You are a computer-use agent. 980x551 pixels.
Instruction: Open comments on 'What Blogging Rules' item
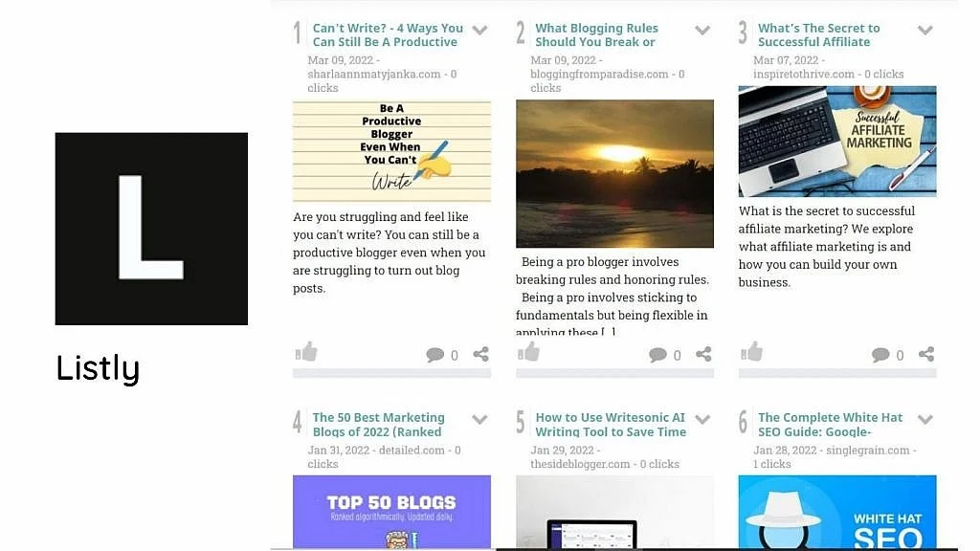(x=664, y=355)
